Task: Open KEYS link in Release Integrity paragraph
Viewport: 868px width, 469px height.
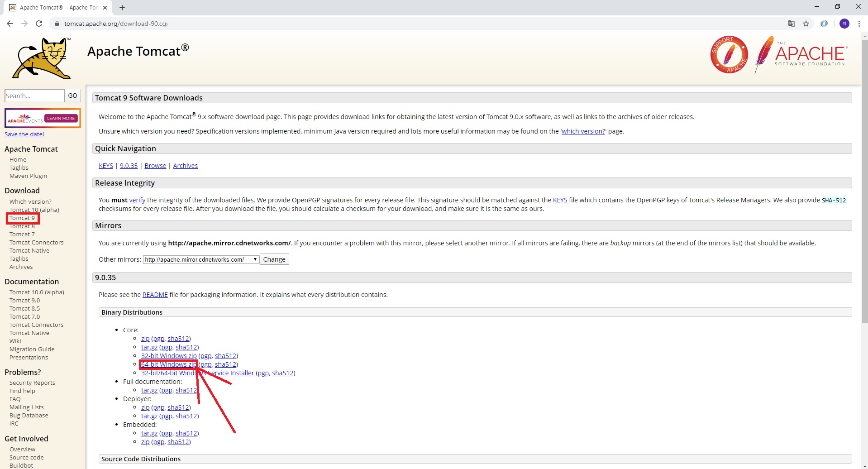Action: [560, 200]
